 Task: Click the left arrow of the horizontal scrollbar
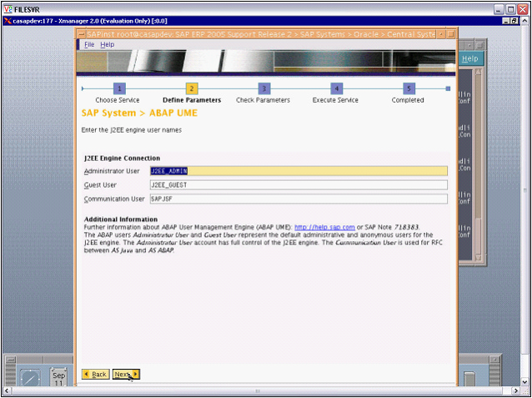point(7,391)
